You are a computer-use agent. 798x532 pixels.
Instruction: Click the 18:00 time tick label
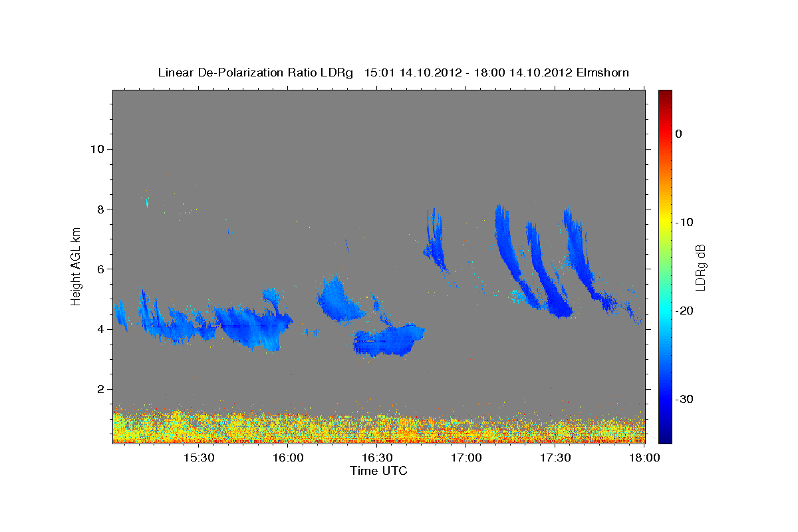(644, 458)
